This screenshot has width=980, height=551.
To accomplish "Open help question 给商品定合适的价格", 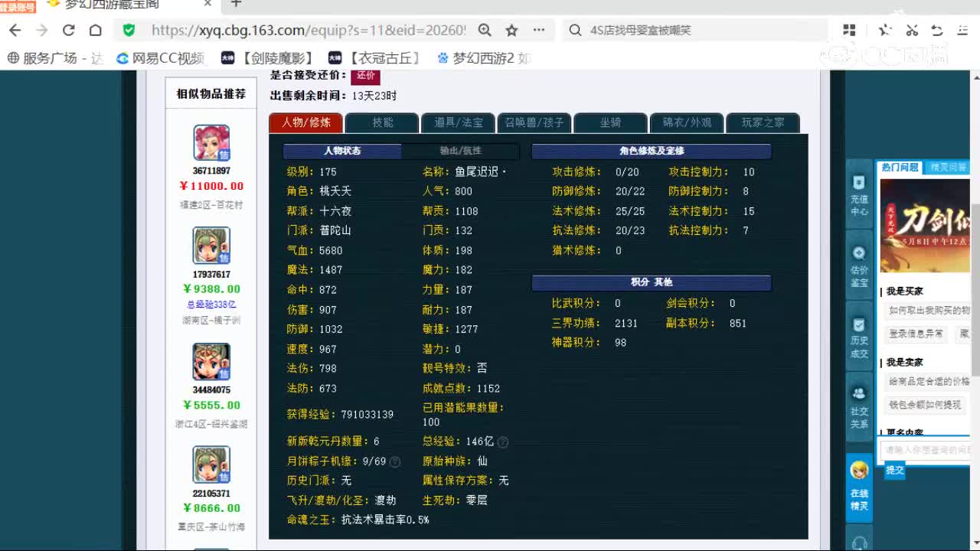I will coord(929,381).
